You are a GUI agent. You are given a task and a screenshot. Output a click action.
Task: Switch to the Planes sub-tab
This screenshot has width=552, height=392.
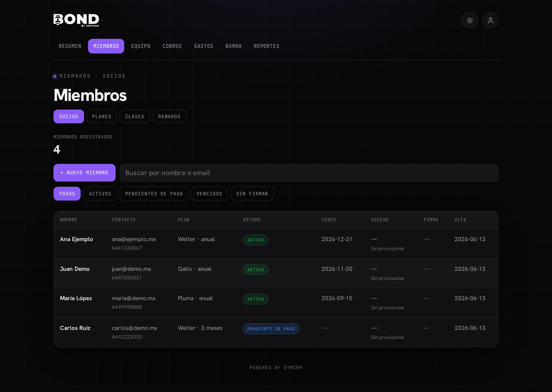click(102, 117)
